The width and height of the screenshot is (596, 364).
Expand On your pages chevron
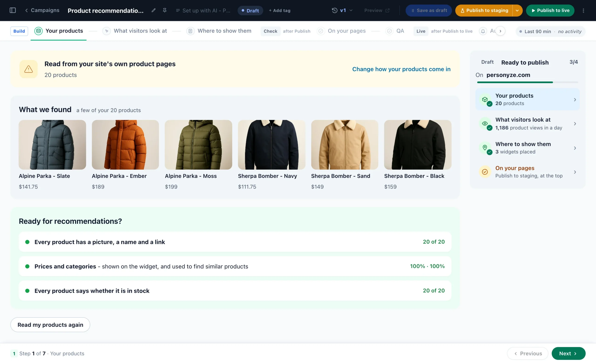tap(575, 172)
